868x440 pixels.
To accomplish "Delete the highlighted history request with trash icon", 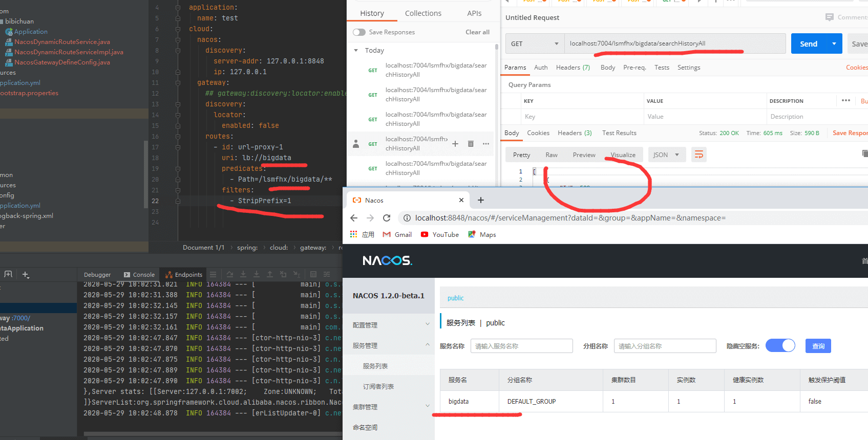I will click(471, 144).
